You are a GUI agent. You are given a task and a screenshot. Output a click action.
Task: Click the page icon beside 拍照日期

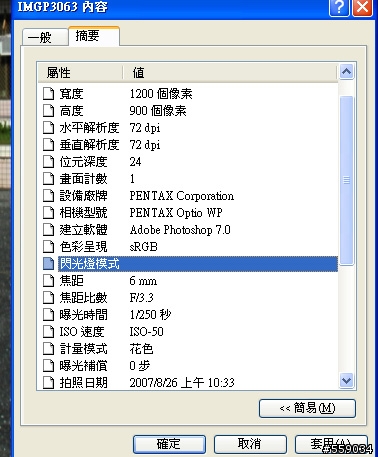[48, 383]
